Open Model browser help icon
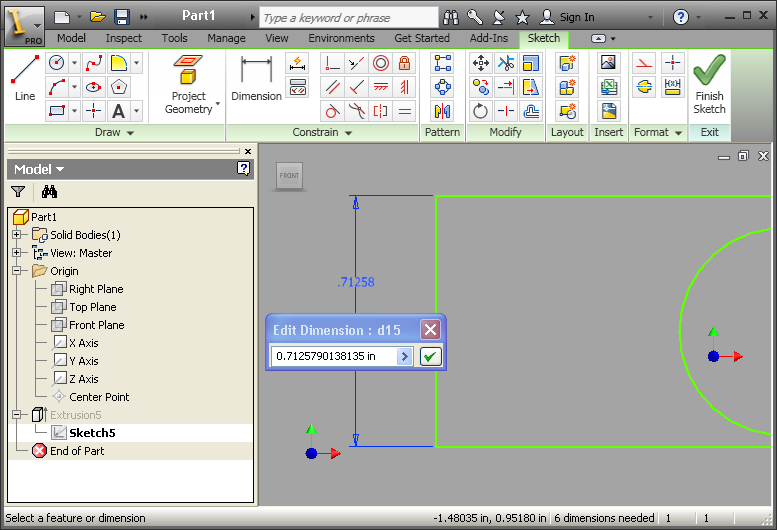 [x=243, y=168]
